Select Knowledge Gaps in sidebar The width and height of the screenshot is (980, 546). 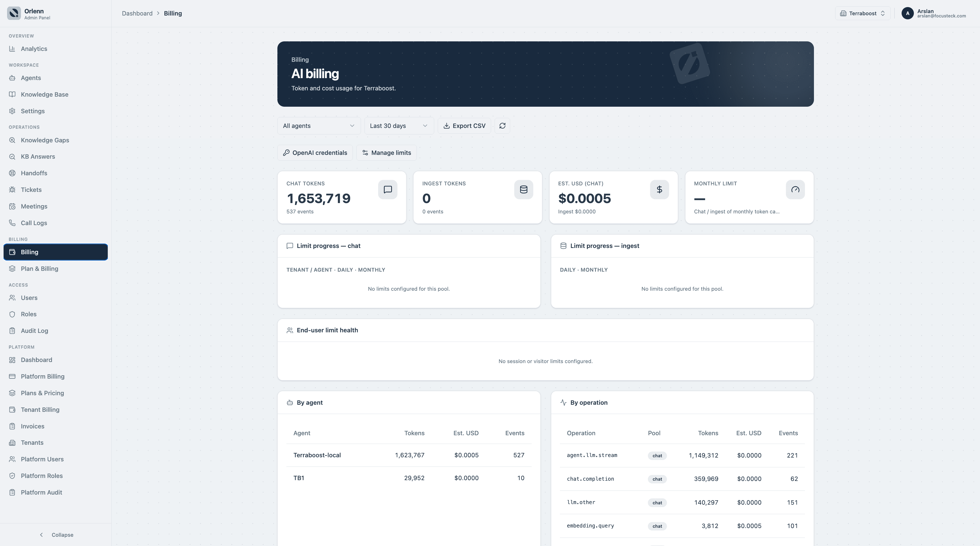click(x=56, y=140)
